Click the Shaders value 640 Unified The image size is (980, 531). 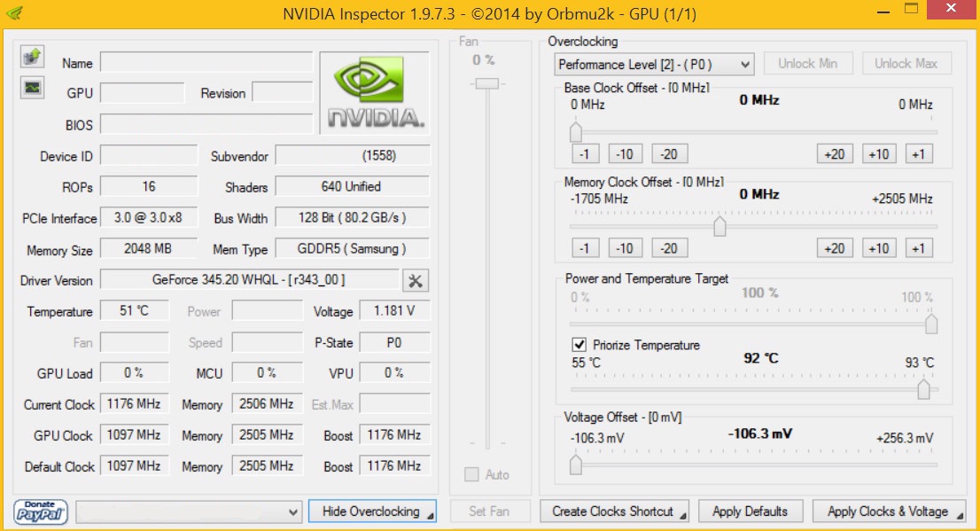click(x=353, y=186)
